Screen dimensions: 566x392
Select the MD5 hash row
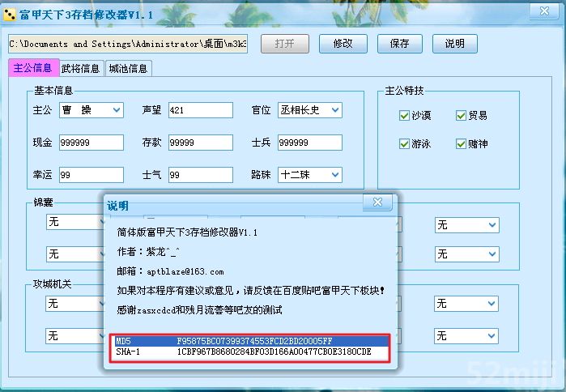coord(253,342)
